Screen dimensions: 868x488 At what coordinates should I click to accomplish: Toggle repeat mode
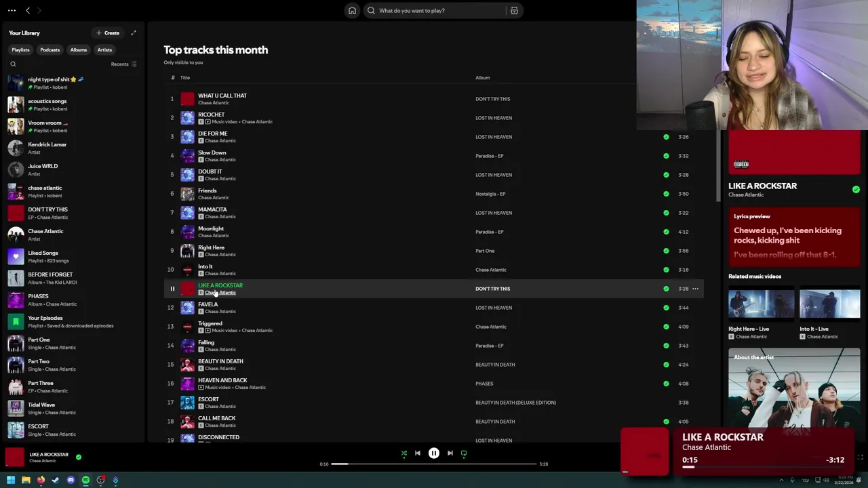tap(464, 453)
